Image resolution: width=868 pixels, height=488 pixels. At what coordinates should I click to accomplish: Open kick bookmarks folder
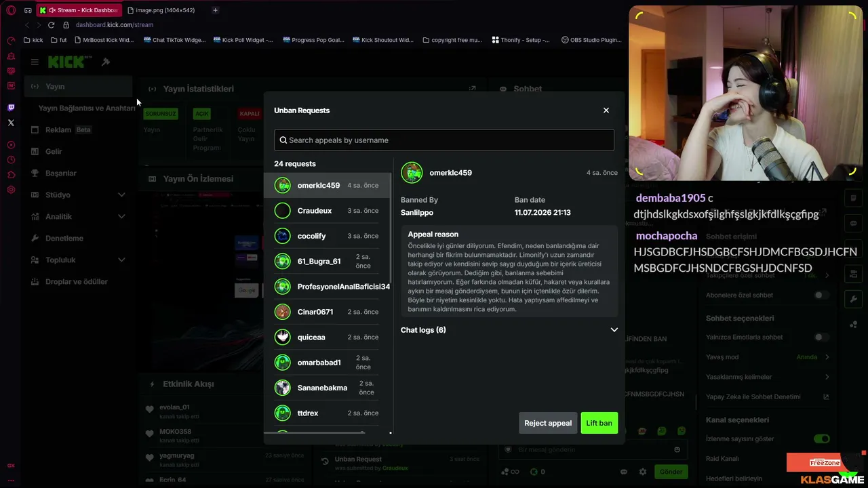(x=33, y=40)
